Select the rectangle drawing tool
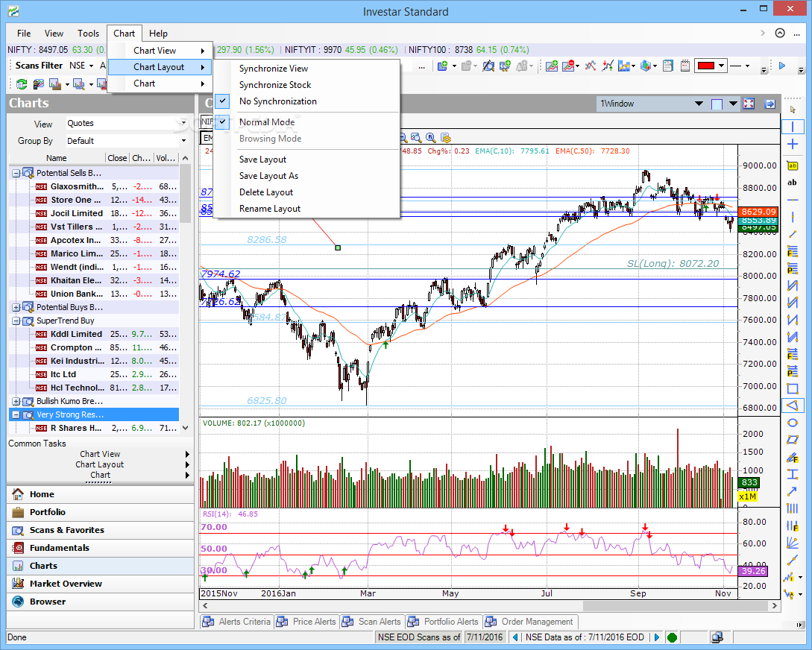This screenshot has width=812, height=650. point(793,388)
